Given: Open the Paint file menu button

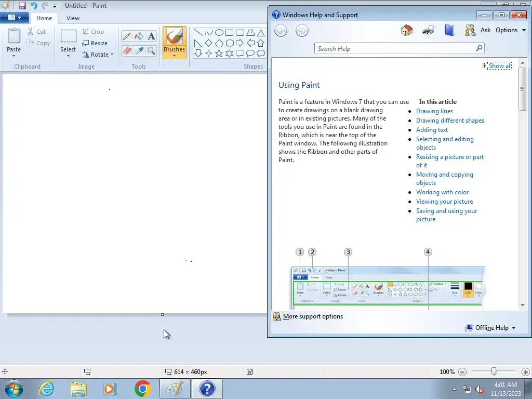Looking at the screenshot, I should click(x=14, y=18).
